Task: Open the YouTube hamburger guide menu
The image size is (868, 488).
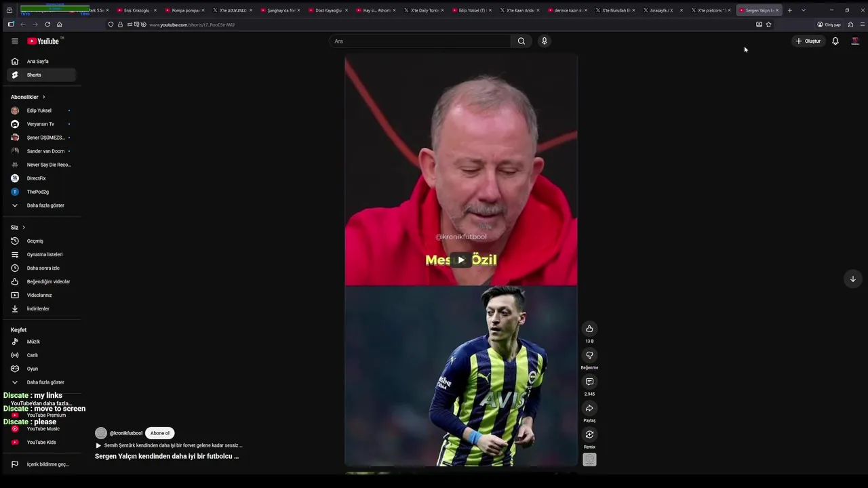Action: (x=14, y=41)
